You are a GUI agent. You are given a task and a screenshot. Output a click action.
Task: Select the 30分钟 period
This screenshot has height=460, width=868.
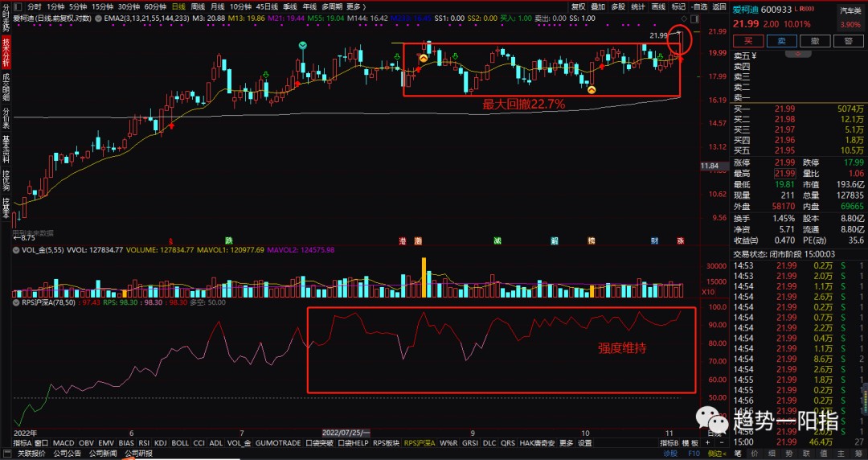tap(129, 6)
